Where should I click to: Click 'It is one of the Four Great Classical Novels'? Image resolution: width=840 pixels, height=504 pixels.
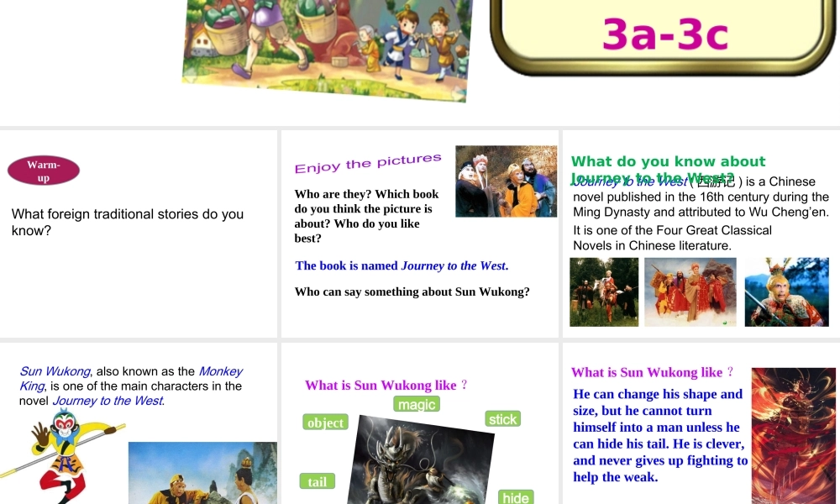(x=672, y=238)
